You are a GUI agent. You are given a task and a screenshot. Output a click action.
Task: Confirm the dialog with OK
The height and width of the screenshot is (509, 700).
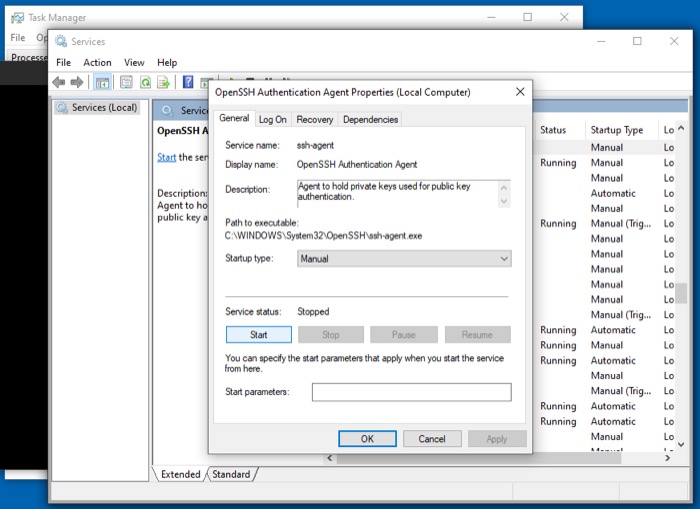367,439
